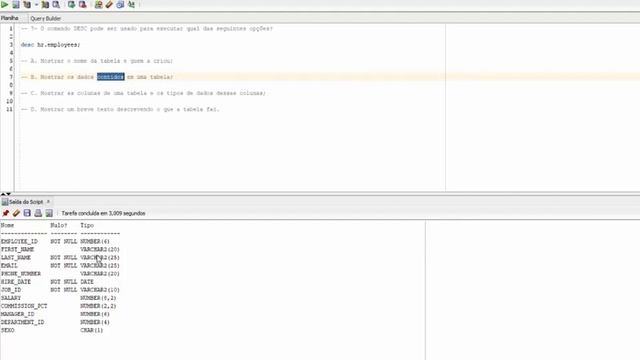640x360 pixels.
Task: Print the script output
Action: coord(38,213)
